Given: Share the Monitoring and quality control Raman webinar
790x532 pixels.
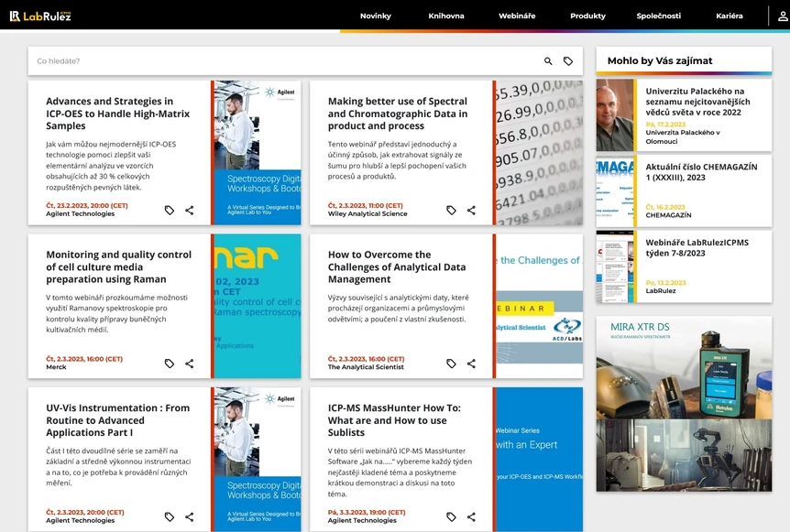Looking at the screenshot, I should 190,364.
